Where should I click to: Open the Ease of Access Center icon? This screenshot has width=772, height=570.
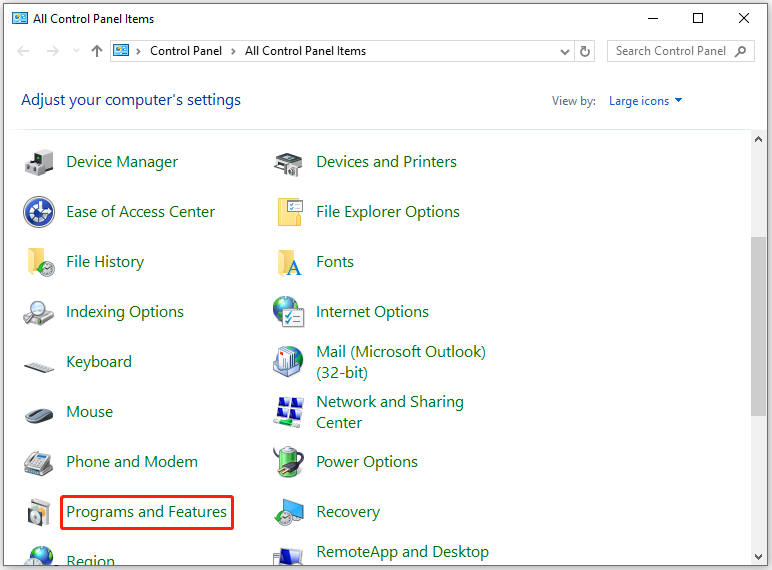pyautogui.click(x=39, y=212)
